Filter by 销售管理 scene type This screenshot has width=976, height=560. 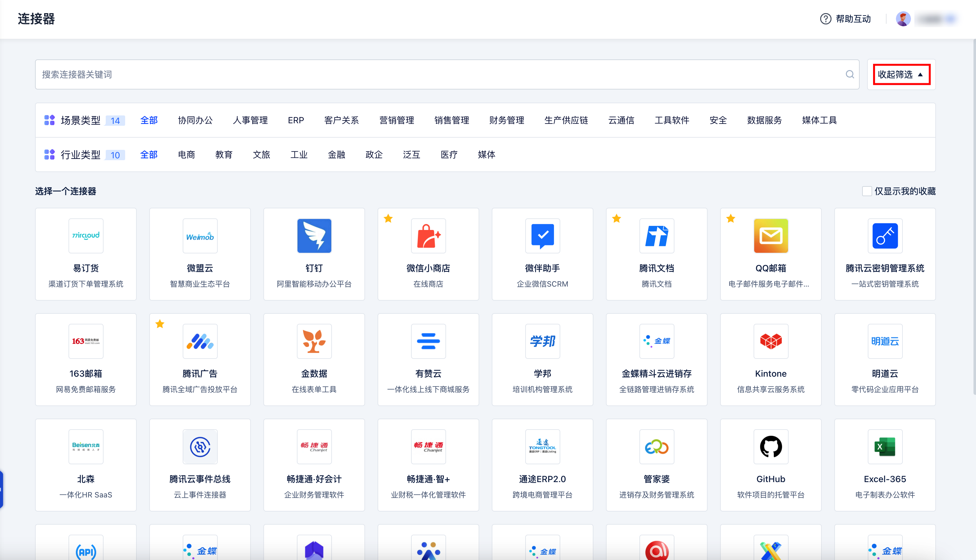(451, 120)
